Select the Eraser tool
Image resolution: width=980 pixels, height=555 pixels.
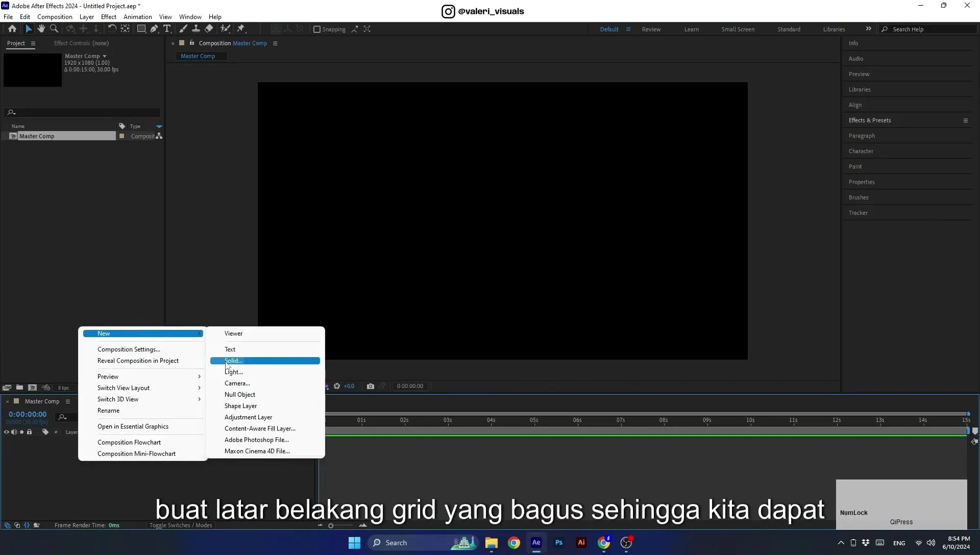209,29
